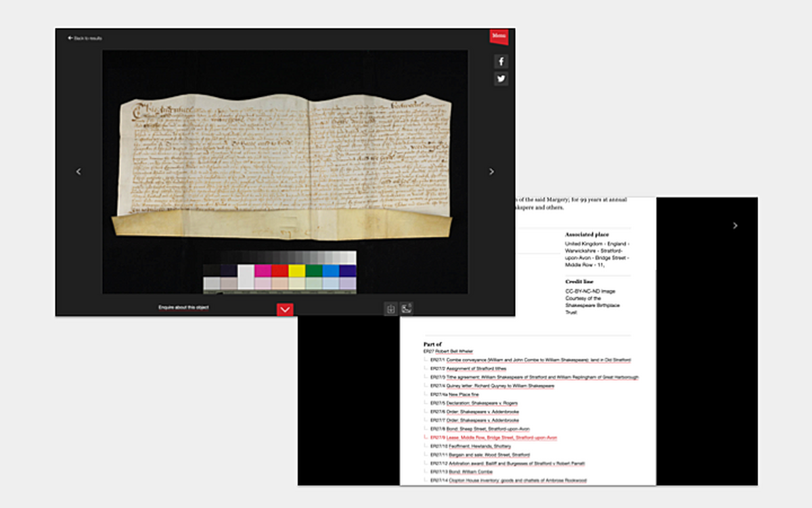812x508 pixels.
Task: Click the image comparison icon next to download
Action: point(407,308)
